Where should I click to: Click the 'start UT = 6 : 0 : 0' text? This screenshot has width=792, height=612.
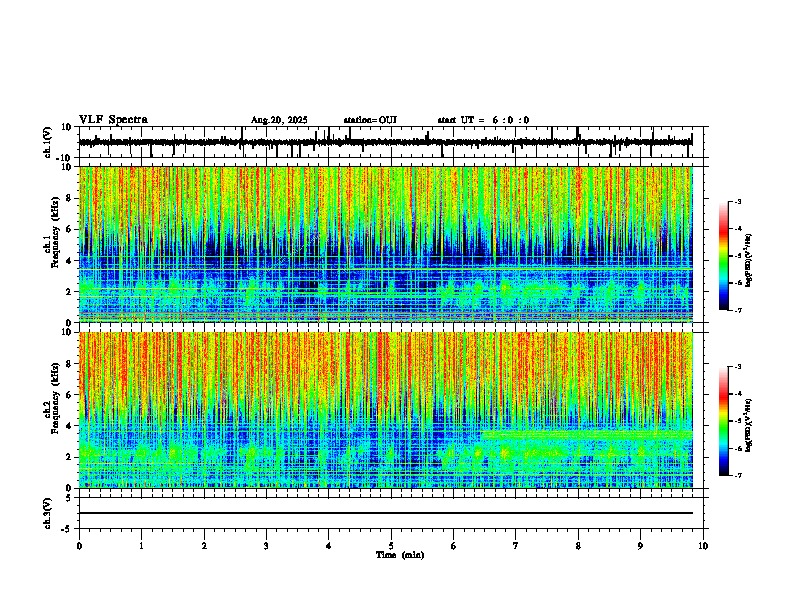[483, 120]
